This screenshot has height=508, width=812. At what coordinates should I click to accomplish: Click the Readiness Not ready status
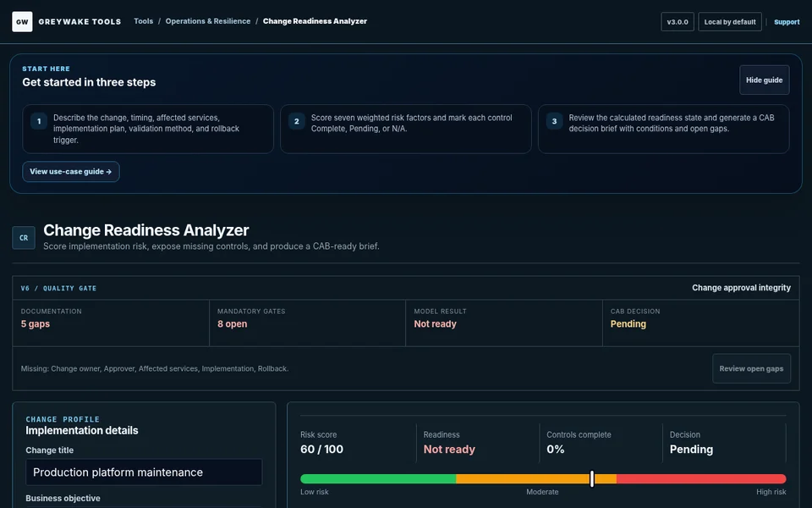(x=449, y=450)
